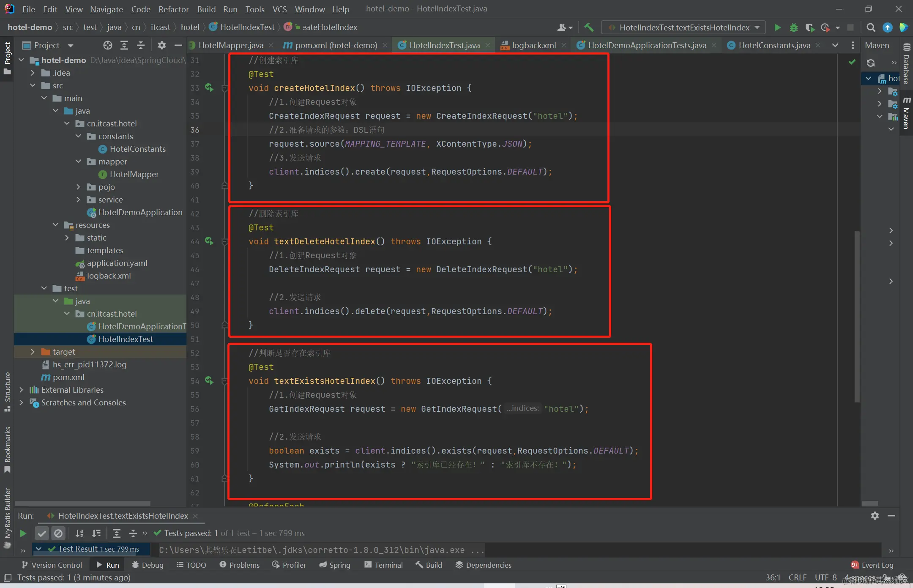Screen dimensions: 913x588
Task: Toggle Show Ignored tests button
Action: 58,533
